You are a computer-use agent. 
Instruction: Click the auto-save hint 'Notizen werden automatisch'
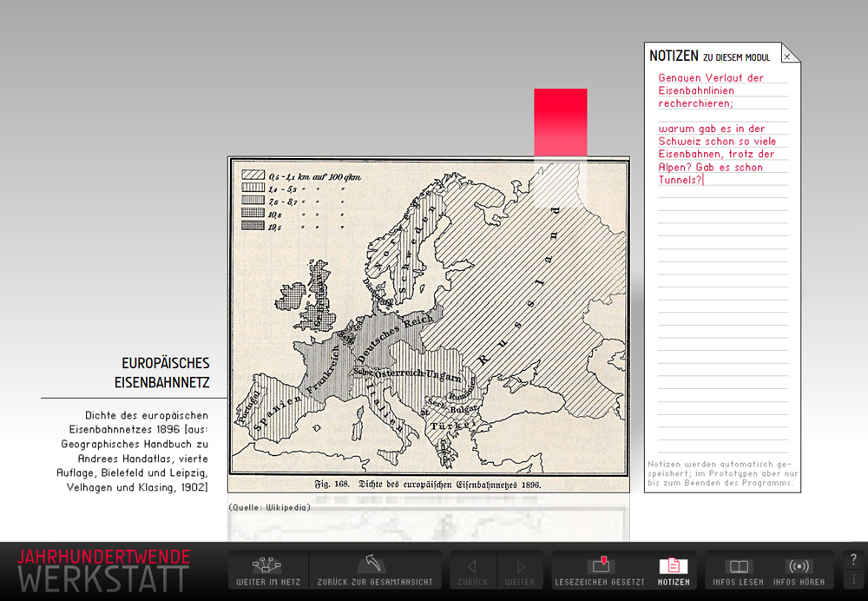tap(723, 473)
